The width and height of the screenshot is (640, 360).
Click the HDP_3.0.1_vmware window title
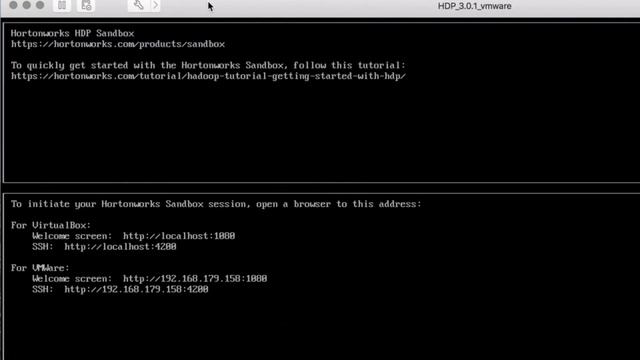coord(474,6)
